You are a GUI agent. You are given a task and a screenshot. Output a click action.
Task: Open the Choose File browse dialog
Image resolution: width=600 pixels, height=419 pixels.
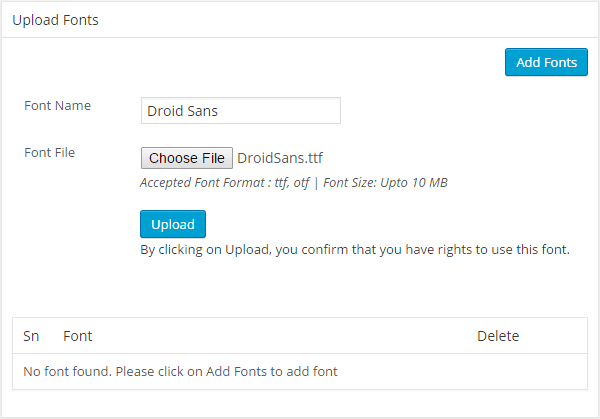(187, 158)
